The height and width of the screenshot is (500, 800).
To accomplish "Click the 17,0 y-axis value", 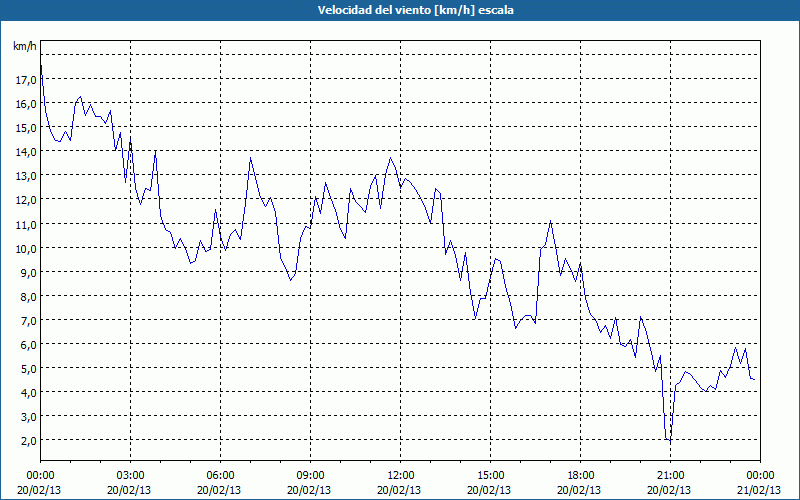I will [26, 80].
